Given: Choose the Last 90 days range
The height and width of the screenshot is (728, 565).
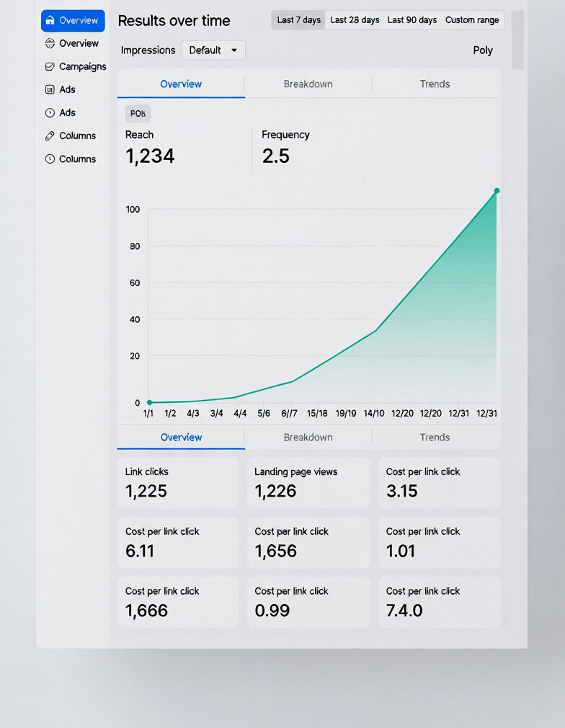Looking at the screenshot, I should tap(411, 20).
